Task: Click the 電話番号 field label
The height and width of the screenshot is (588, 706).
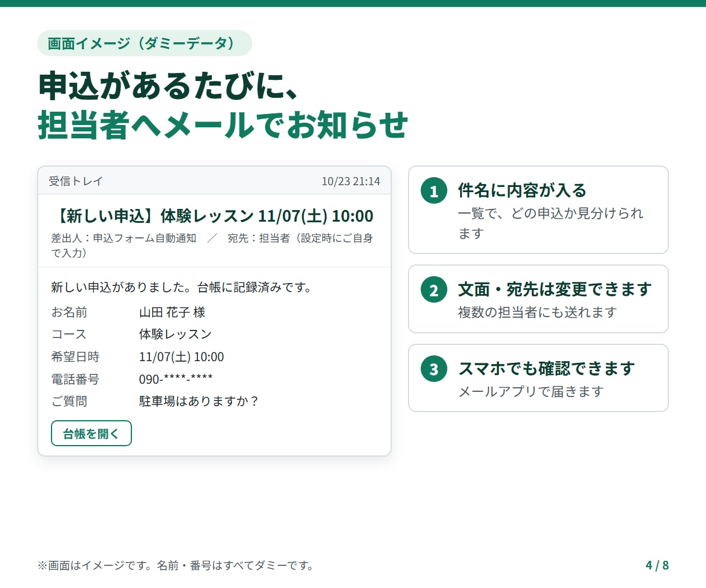Action: [75, 379]
